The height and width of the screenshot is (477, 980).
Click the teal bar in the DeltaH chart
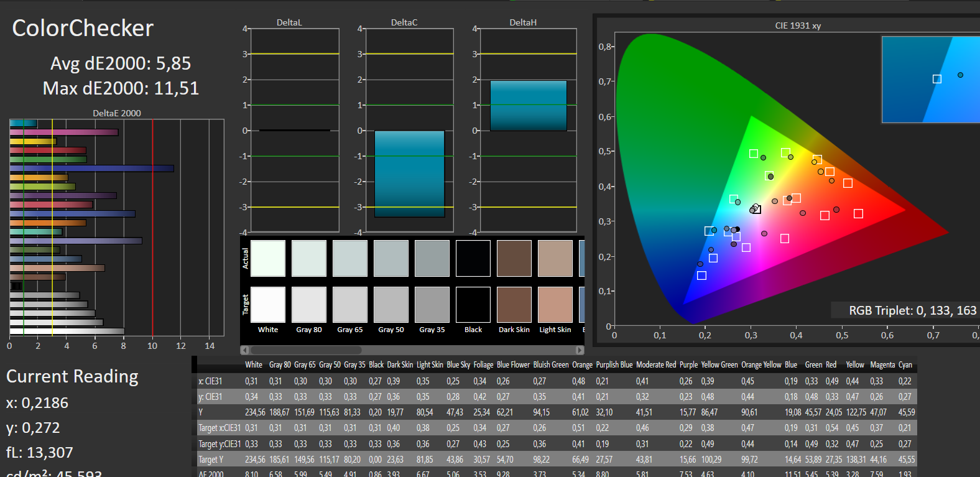[529, 106]
